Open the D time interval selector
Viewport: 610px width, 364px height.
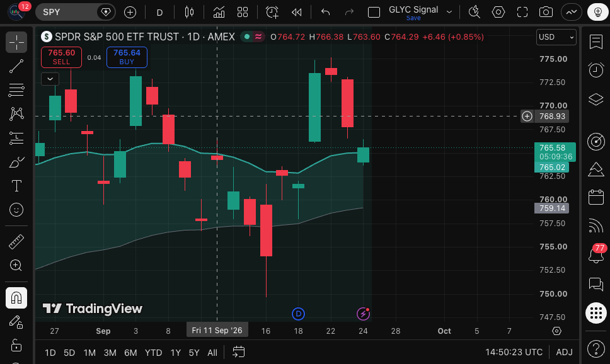click(159, 13)
